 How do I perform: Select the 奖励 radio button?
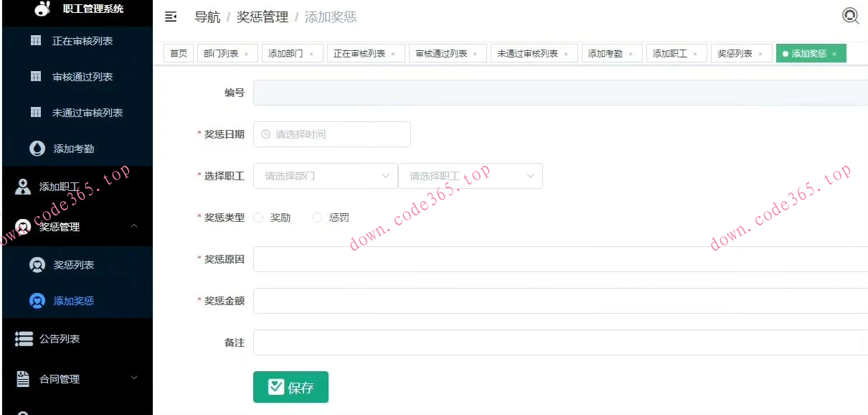[258, 218]
